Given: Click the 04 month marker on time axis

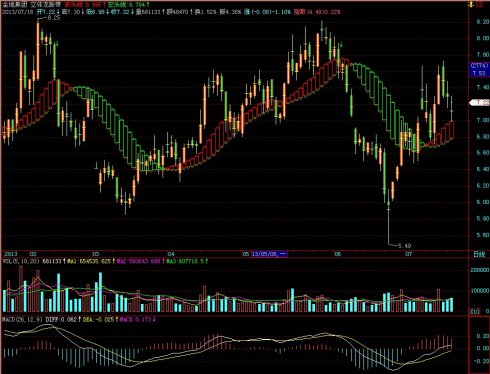Looking at the screenshot, I should 171,254.
